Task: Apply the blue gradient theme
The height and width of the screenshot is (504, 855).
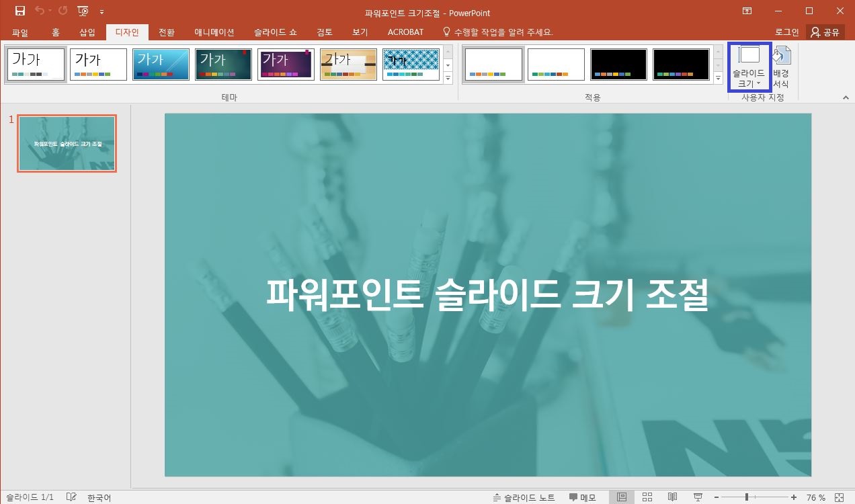Action: [x=161, y=65]
